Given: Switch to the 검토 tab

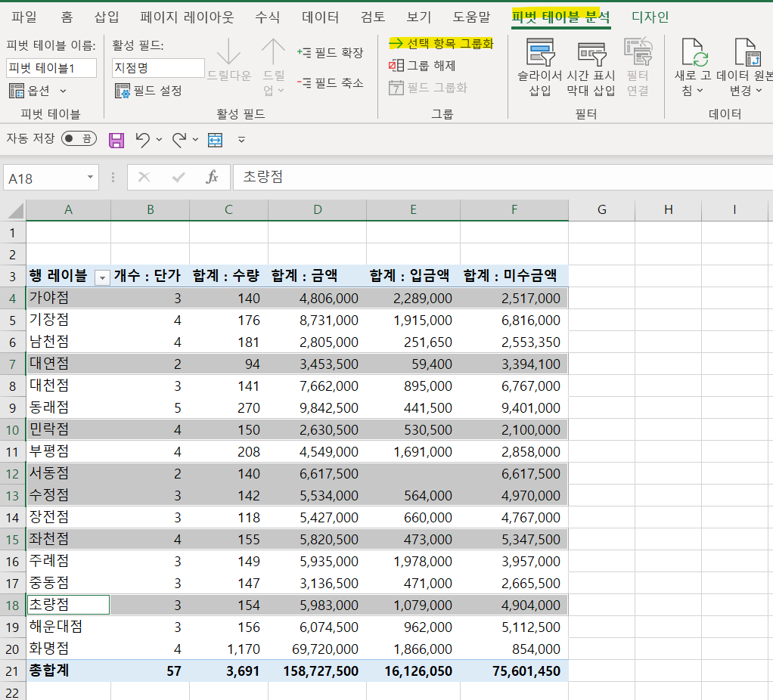Looking at the screenshot, I should (x=373, y=17).
